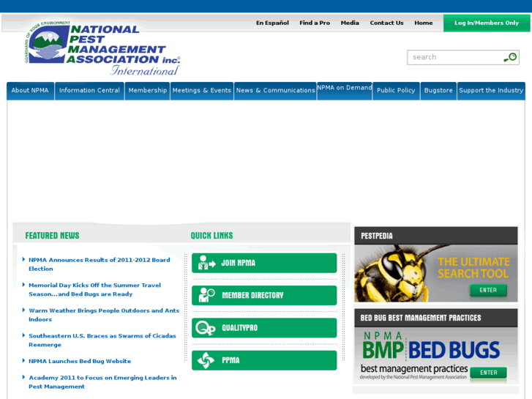
Task: Open Warm Weather Brings People Outdoors article
Action: click(104, 315)
